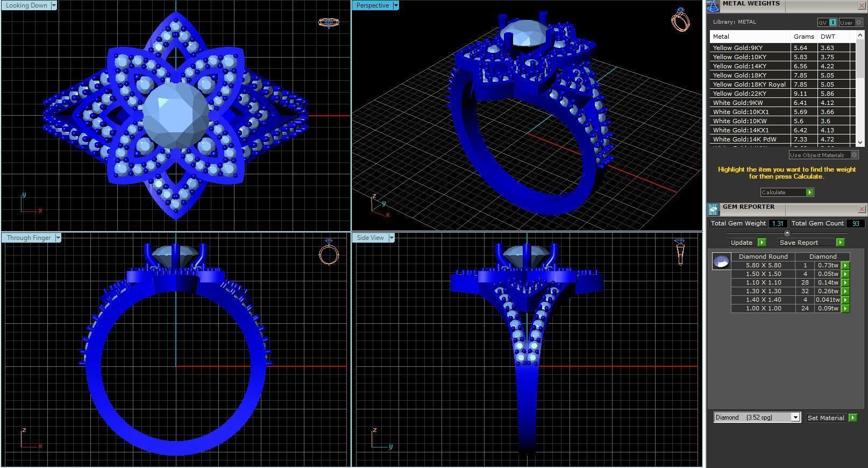868x468 pixels.
Task: Click the Metal Weights scale icon
Action: (713, 6)
